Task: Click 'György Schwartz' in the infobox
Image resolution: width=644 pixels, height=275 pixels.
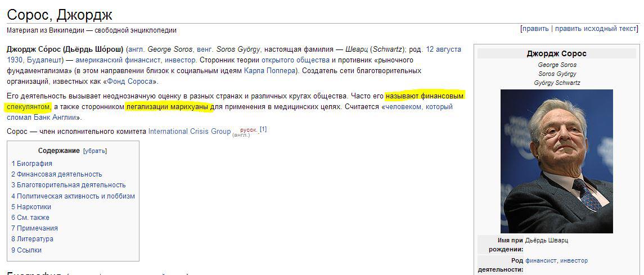Action: (557, 83)
